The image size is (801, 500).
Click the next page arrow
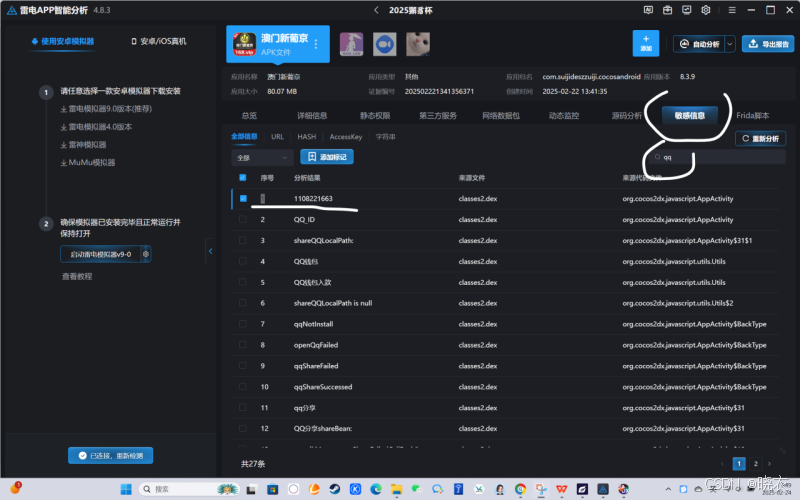pos(770,464)
